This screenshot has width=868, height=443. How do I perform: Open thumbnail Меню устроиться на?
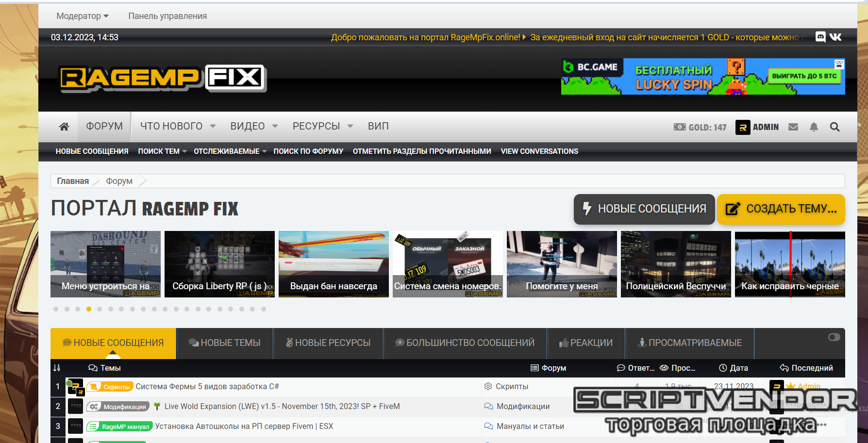click(x=105, y=264)
